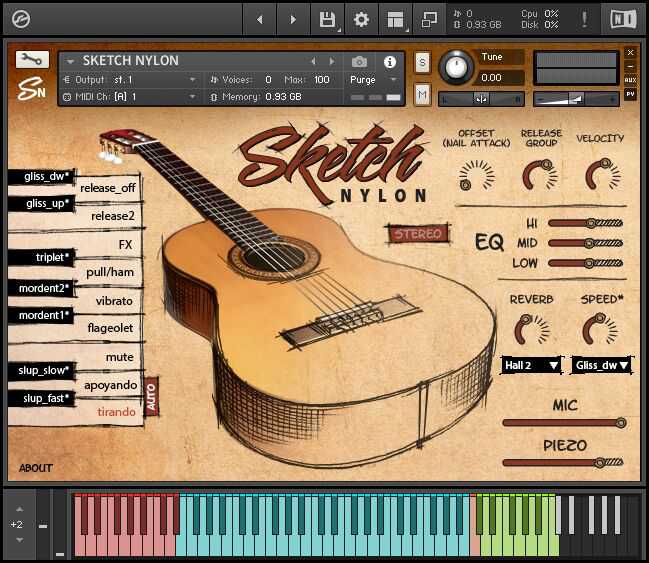Shift keyboard octave down arrow
The image size is (649, 563).
19,540
